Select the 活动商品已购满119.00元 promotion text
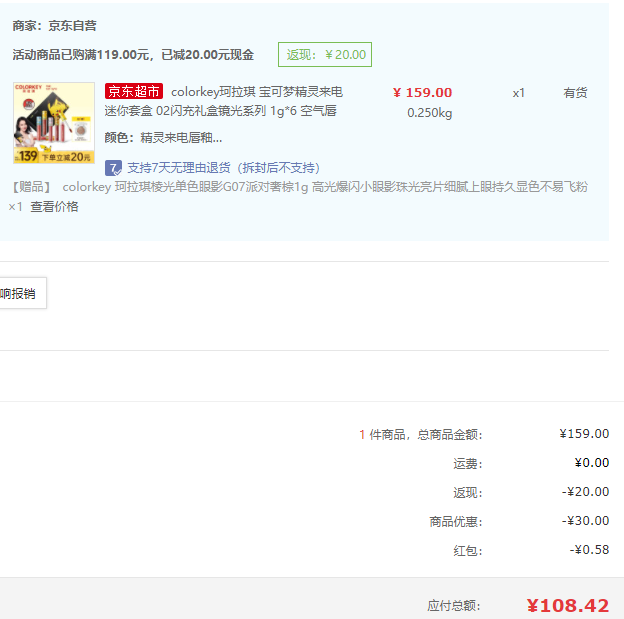This screenshot has height=619, width=624. pyautogui.click(x=133, y=55)
